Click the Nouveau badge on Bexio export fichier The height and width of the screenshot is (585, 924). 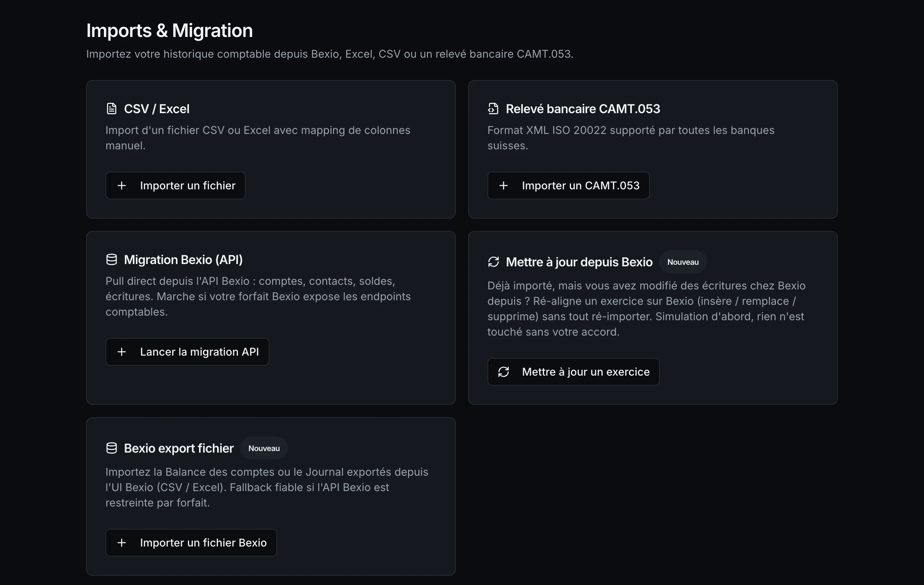(264, 448)
